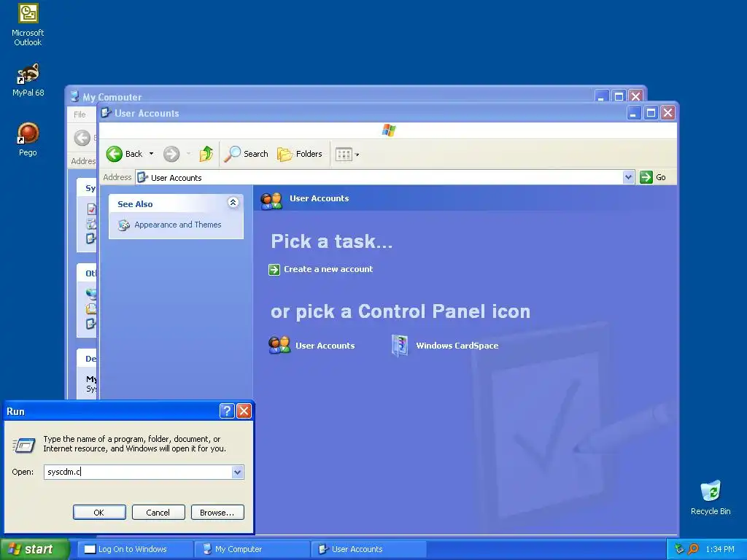The width and height of the screenshot is (747, 560).
Task: Expand the Open combo box dropdown
Action: 238,472
